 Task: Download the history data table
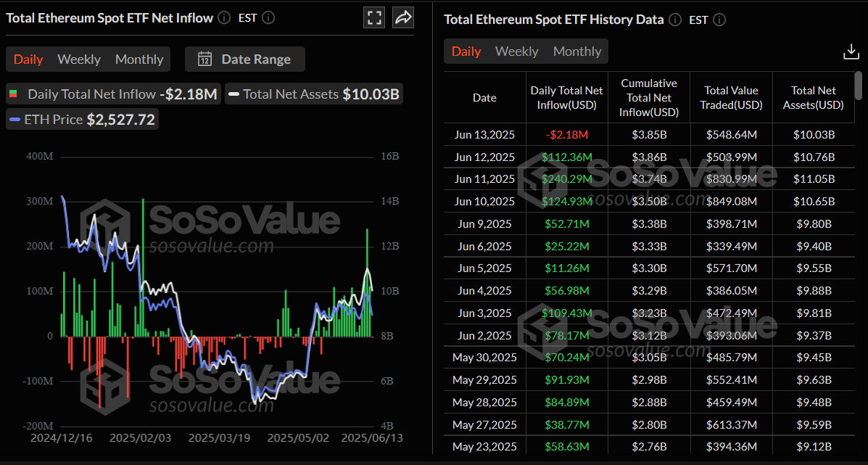point(851,52)
